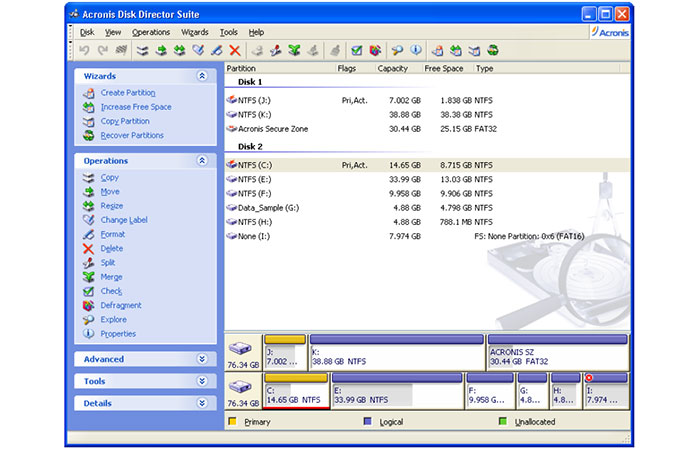Click the Move partition toolbar icon
The height and width of the screenshot is (450, 700).
click(161, 50)
